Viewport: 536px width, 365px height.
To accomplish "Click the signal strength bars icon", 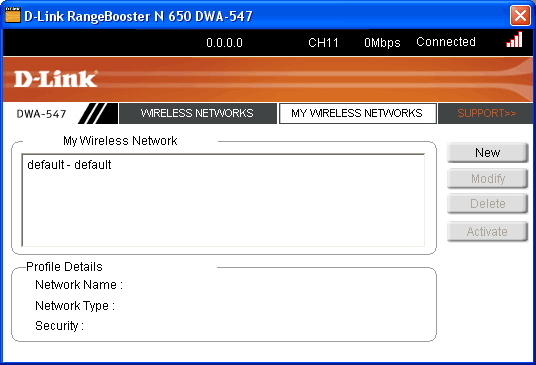I will (514, 40).
